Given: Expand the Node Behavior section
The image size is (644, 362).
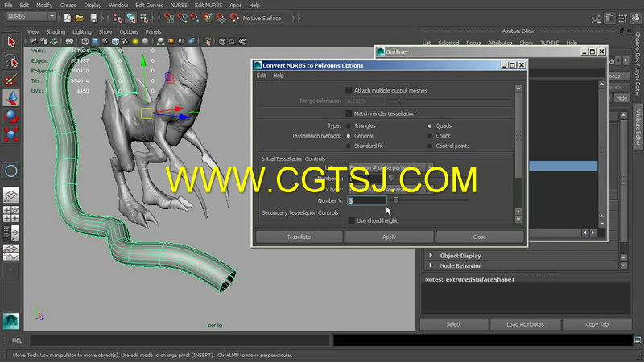Looking at the screenshot, I should (431, 265).
